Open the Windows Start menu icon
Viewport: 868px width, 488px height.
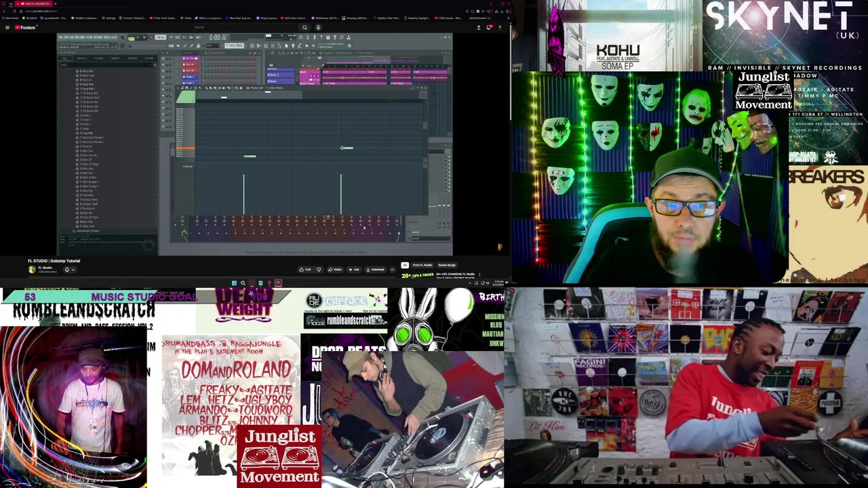pyautogui.click(x=234, y=283)
